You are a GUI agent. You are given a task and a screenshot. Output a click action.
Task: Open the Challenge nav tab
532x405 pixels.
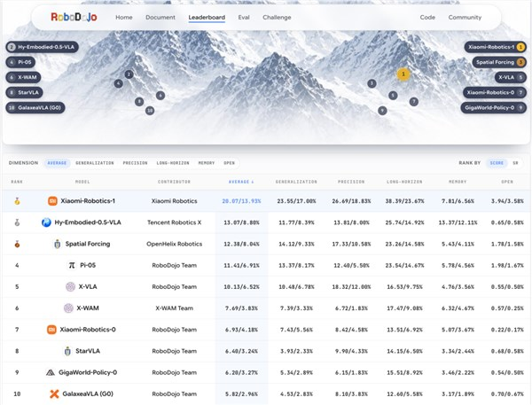coord(277,18)
